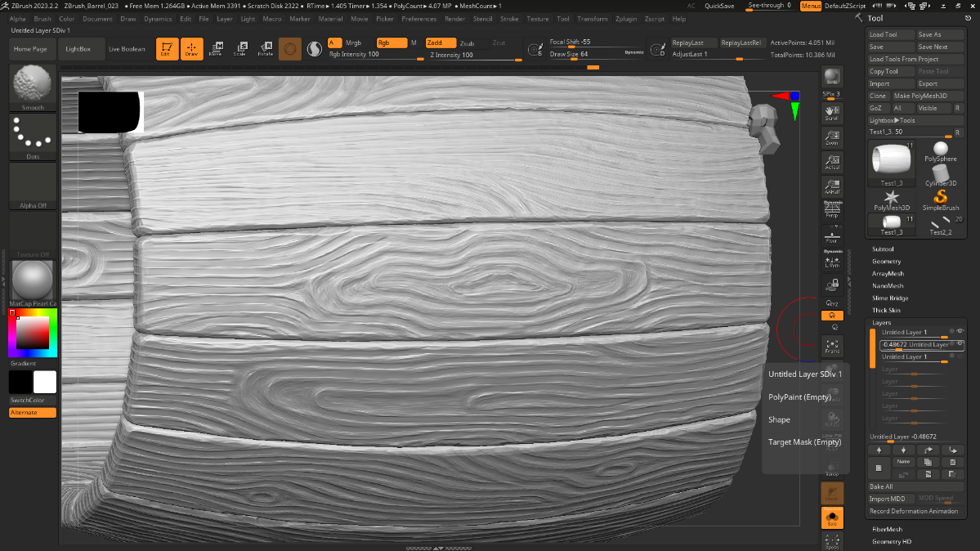Activate the Draw mode icon
This screenshot has height=551, width=980.
[x=192, y=49]
